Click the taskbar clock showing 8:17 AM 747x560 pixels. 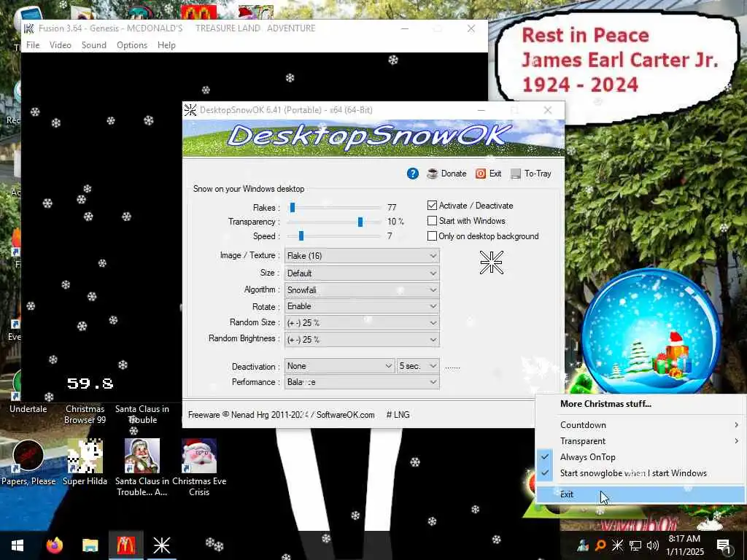[x=684, y=545]
